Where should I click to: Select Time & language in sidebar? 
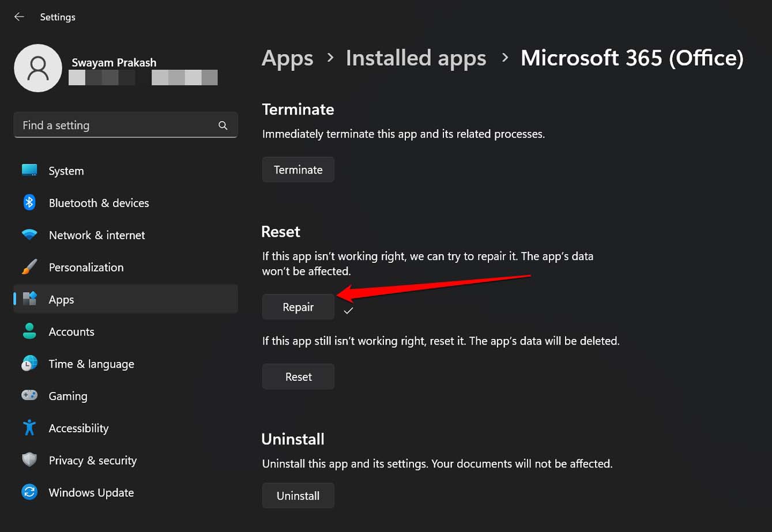click(91, 364)
